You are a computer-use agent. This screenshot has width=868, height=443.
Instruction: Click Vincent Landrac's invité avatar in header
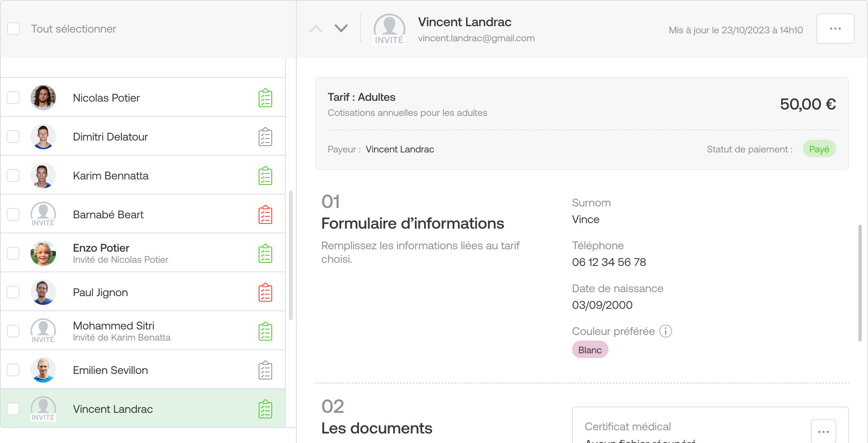point(389,29)
